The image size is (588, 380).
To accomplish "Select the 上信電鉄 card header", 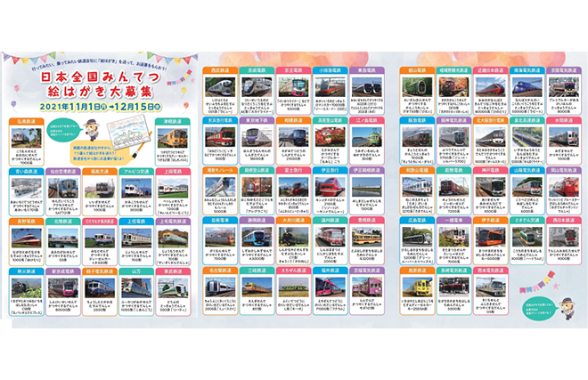I will coord(136,222).
